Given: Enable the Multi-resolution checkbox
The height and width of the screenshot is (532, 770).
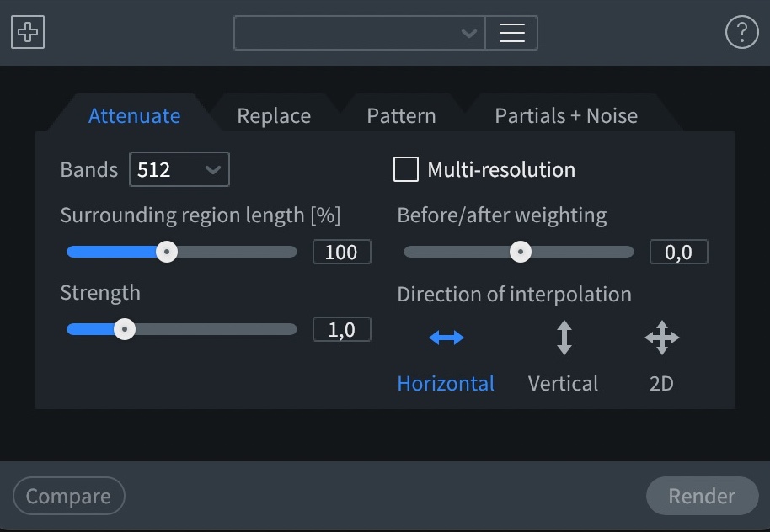Looking at the screenshot, I should click(405, 169).
